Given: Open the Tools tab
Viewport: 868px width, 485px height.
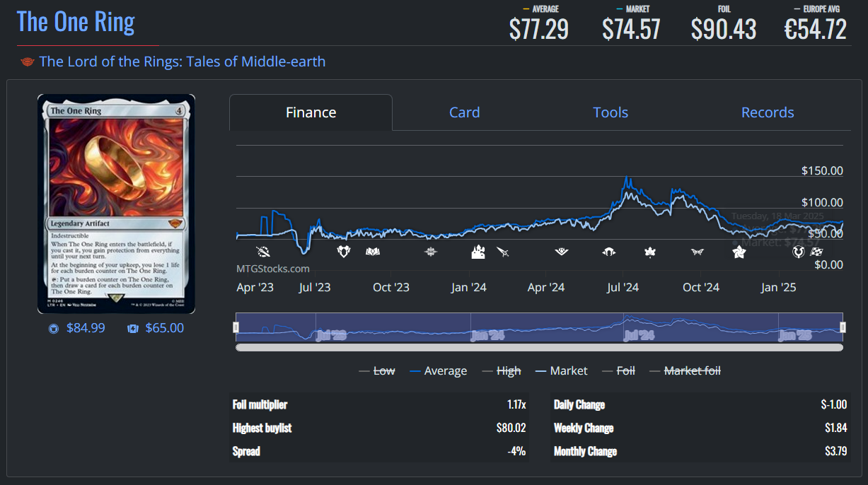Looking at the screenshot, I should 611,112.
